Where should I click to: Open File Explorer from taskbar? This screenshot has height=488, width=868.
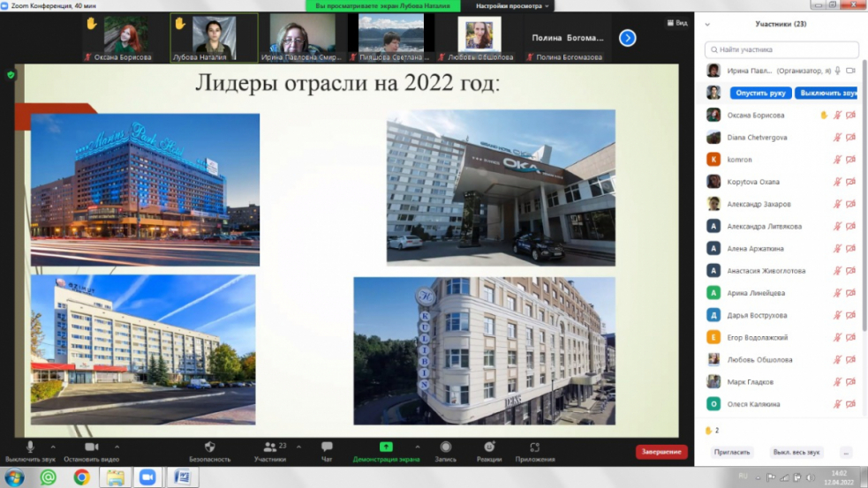tap(115, 477)
